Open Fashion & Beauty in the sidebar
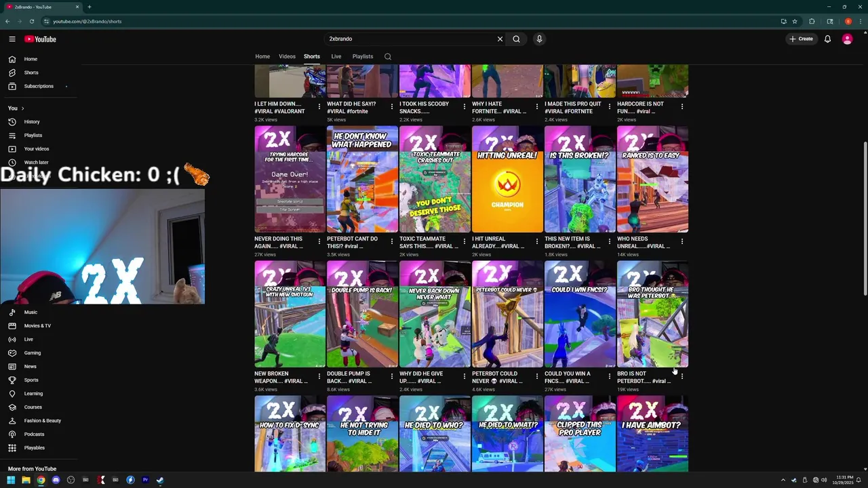 pyautogui.click(x=41, y=420)
